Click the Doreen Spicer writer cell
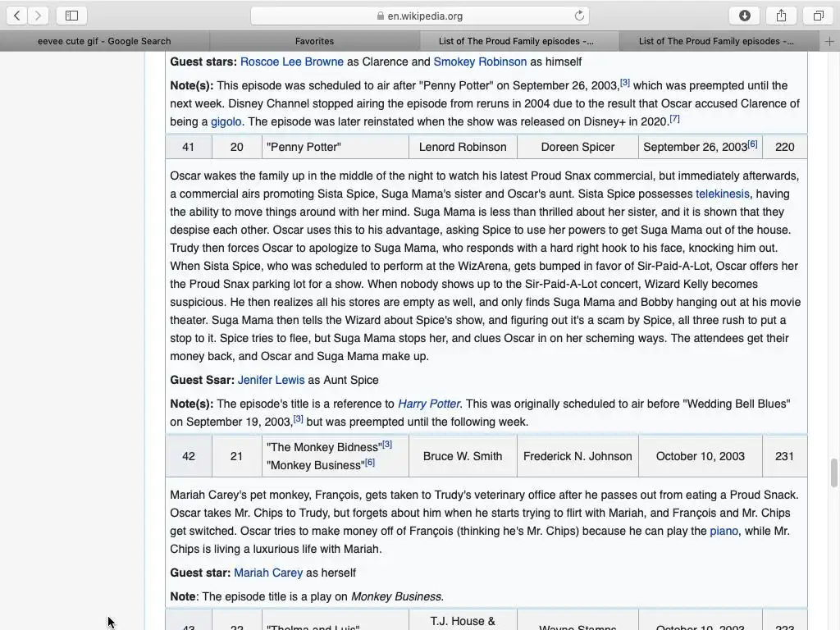This screenshot has width=840, height=630. 577,147
